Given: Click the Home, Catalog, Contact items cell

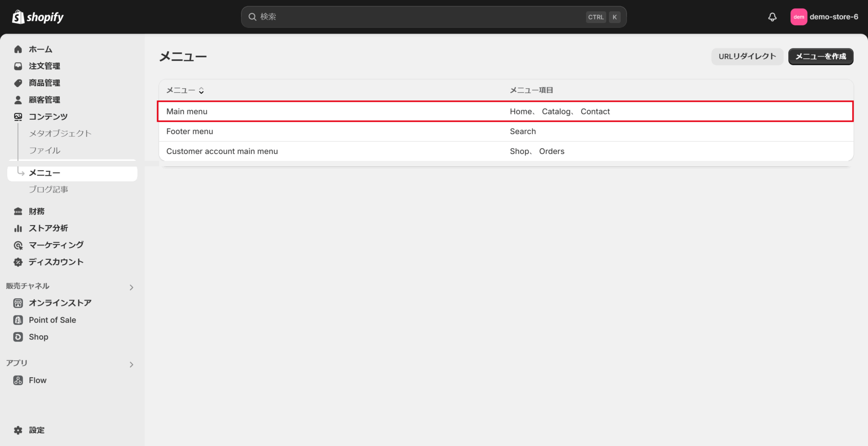Looking at the screenshot, I should 560,112.
